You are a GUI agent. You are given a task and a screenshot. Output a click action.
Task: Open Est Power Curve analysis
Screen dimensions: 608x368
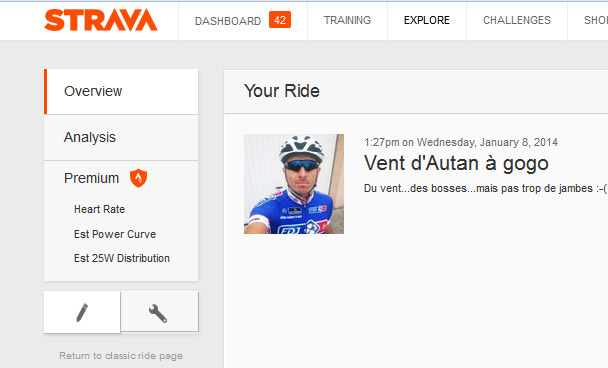click(115, 234)
